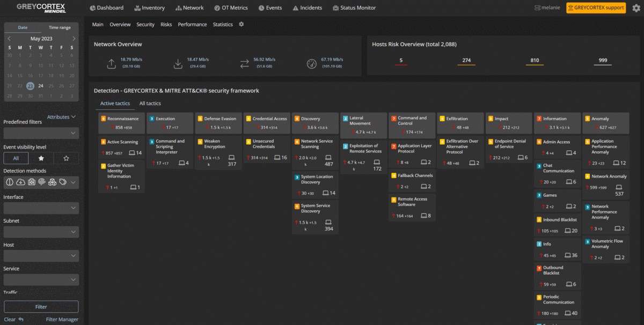Select May 24 in the calendar
Viewport: 644px width, 325px height.
[x=41, y=86]
